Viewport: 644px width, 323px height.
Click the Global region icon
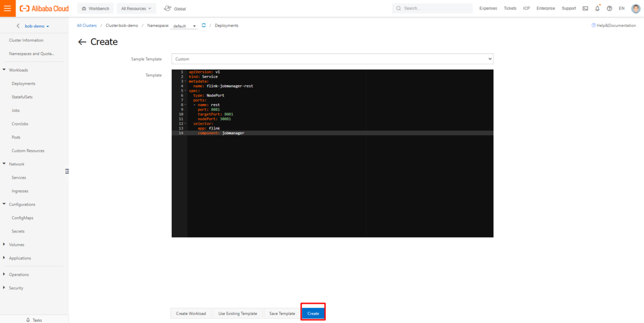pos(167,9)
